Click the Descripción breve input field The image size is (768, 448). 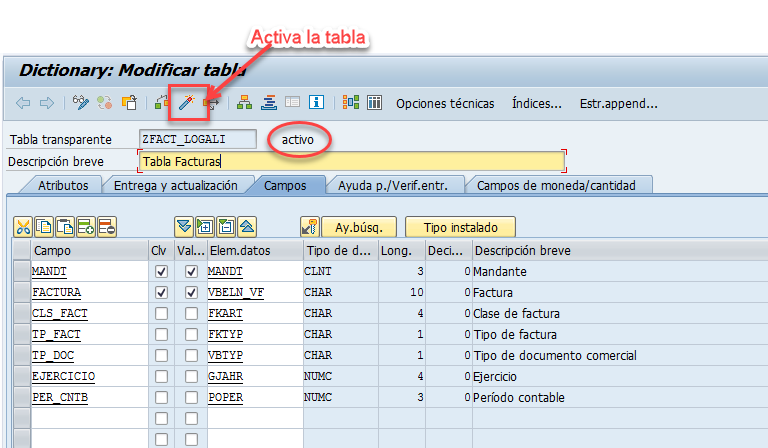(352, 161)
